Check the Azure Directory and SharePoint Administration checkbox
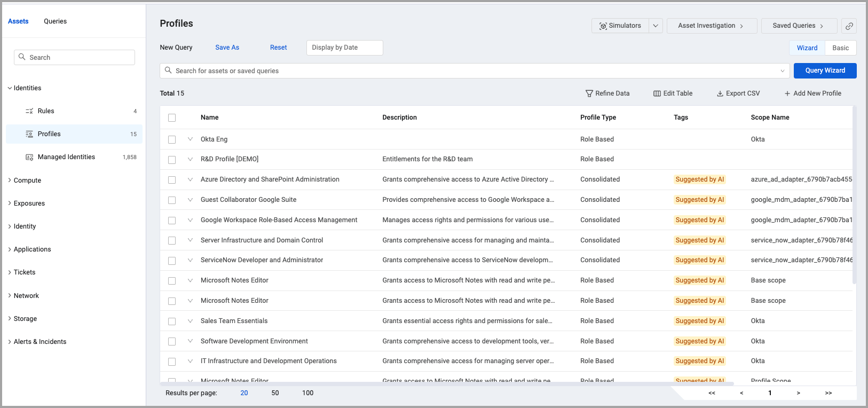The height and width of the screenshot is (408, 868). 172,180
